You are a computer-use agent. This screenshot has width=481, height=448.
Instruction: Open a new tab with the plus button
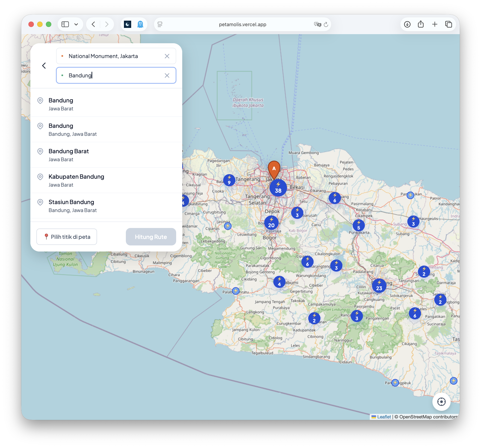(435, 24)
